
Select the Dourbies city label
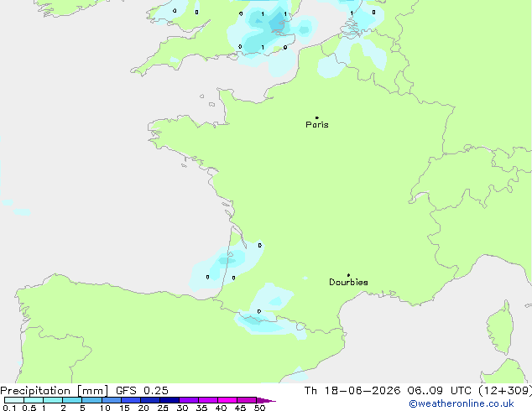[348, 282]
